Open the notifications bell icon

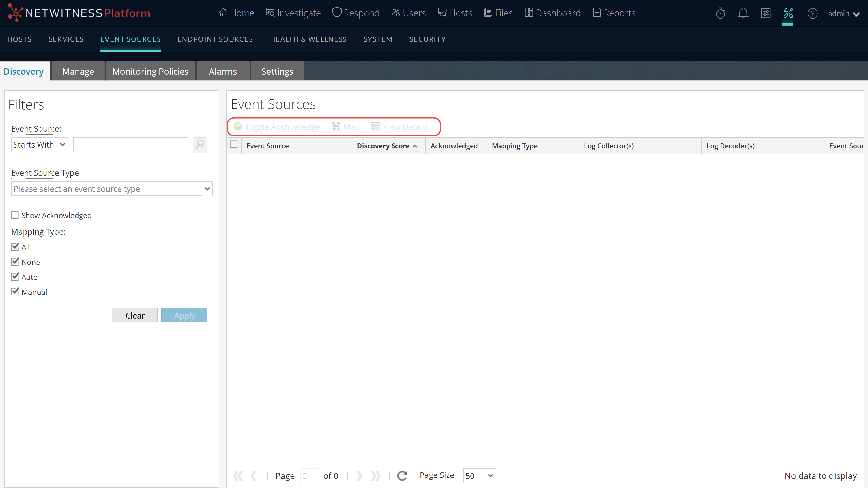(x=743, y=13)
